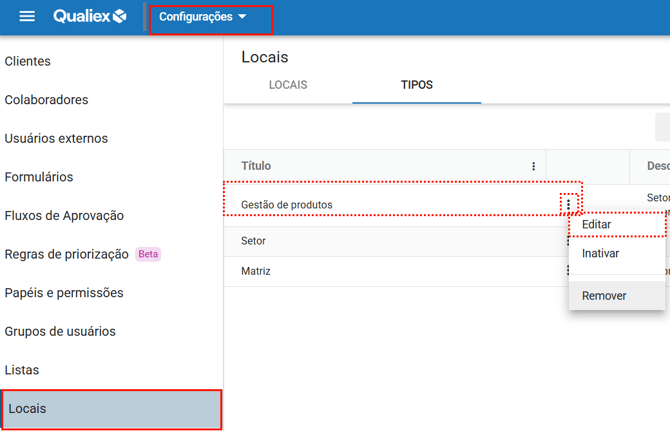Screen dimensions: 670x431
Task: Open Regras de priorização Beta item
Action: point(67,254)
